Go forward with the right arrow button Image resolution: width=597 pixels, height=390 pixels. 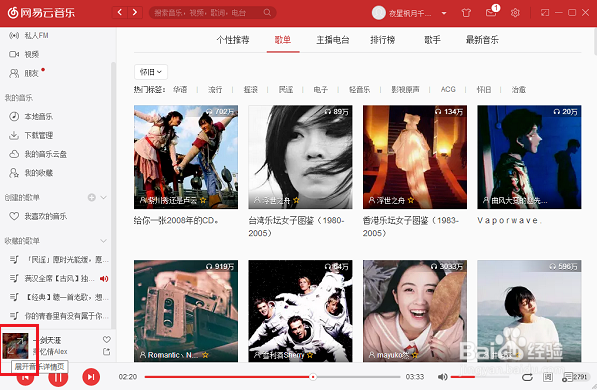[x=135, y=13]
